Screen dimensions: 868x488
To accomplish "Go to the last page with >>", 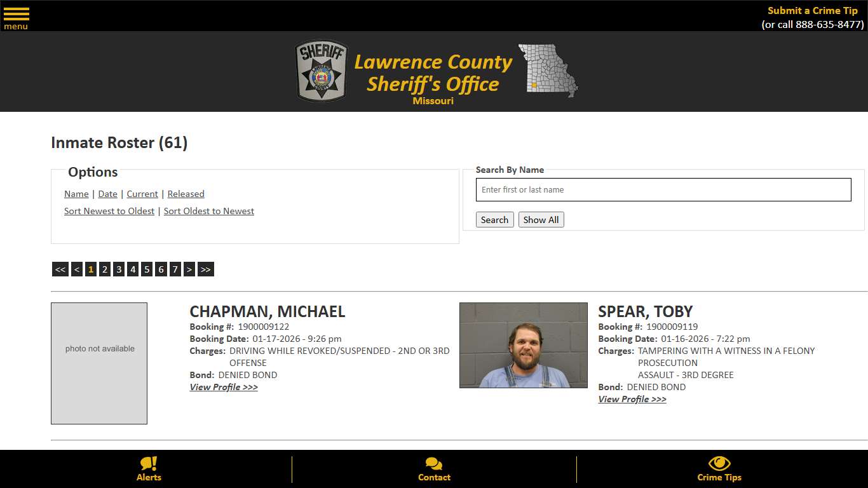I will 205,269.
